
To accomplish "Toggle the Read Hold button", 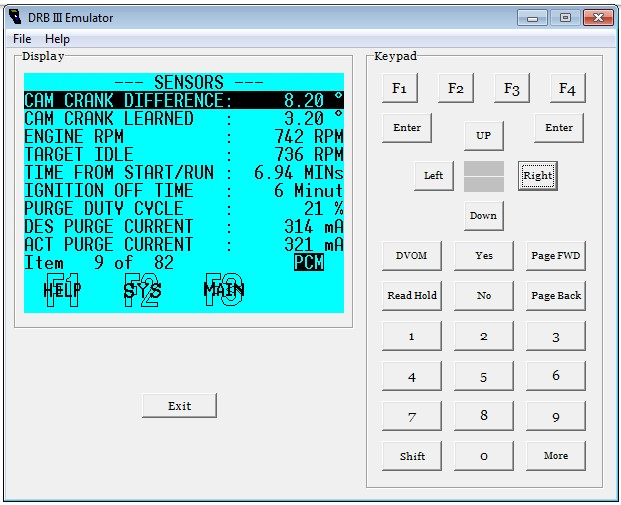I will pos(412,296).
